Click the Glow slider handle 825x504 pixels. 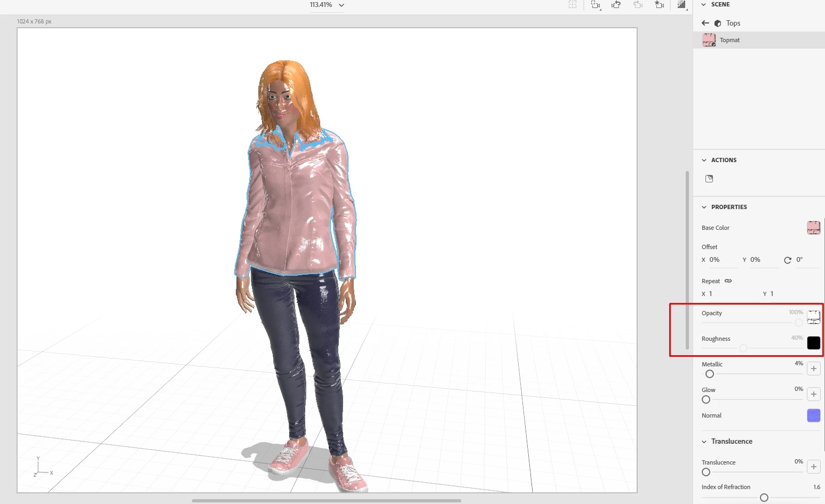click(706, 399)
